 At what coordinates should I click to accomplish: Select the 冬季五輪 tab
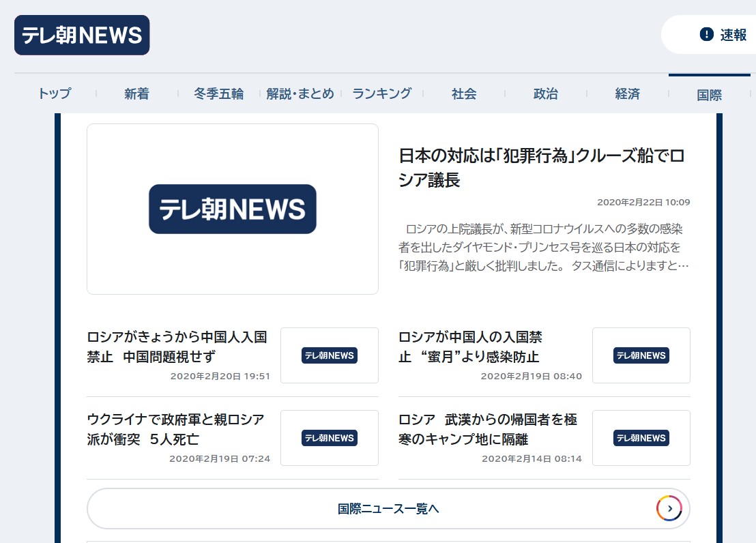[x=218, y=94]
